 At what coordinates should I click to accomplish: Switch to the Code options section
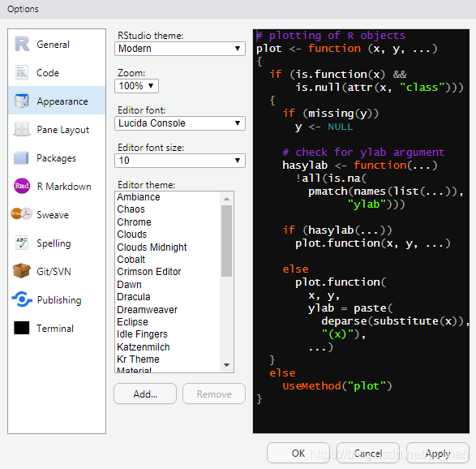57,73
